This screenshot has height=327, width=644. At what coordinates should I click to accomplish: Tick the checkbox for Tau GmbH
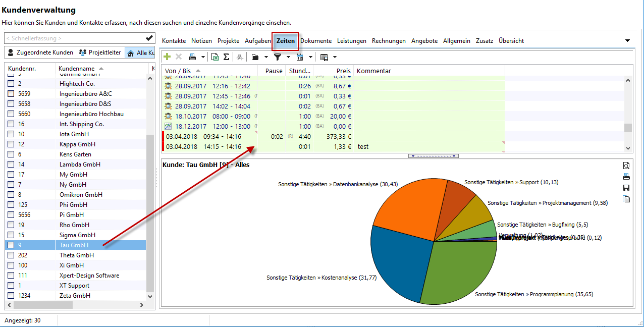[11, 245]
